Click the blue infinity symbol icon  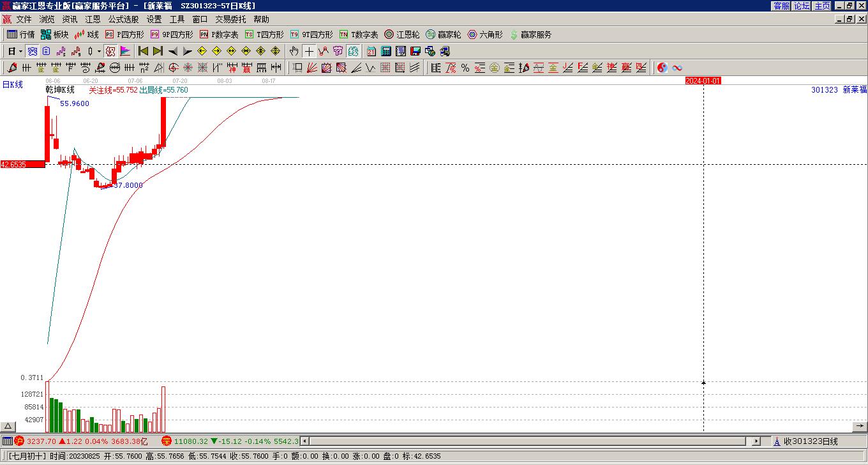677,68
